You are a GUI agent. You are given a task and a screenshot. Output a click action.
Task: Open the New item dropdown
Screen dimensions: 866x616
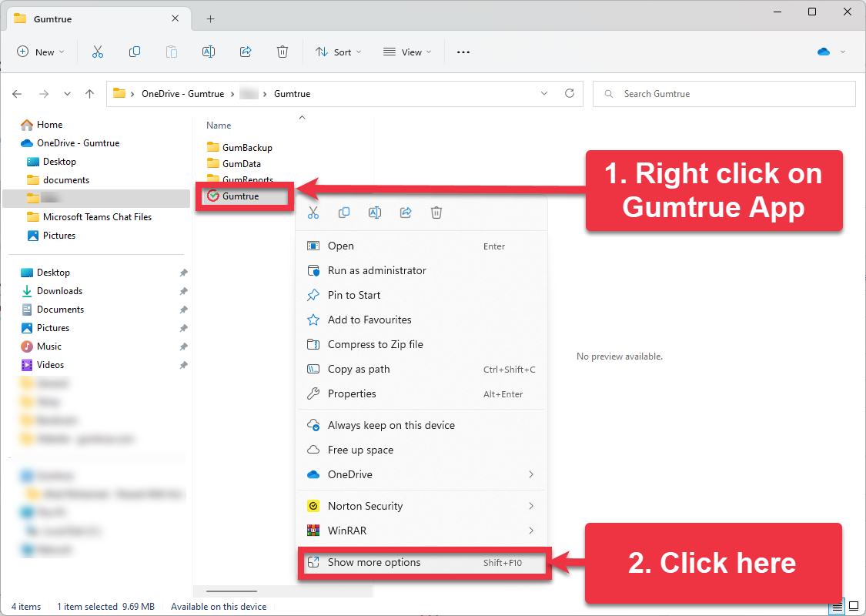point(41,52)
